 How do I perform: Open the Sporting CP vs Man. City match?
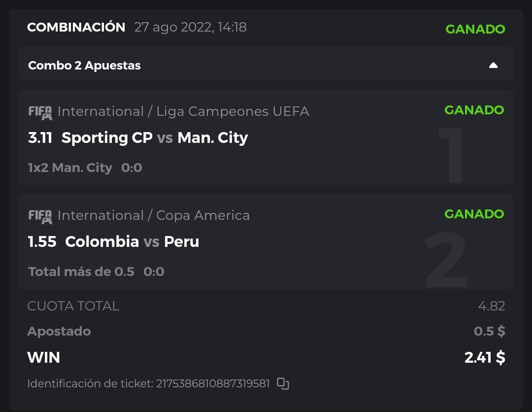[154, 137]
